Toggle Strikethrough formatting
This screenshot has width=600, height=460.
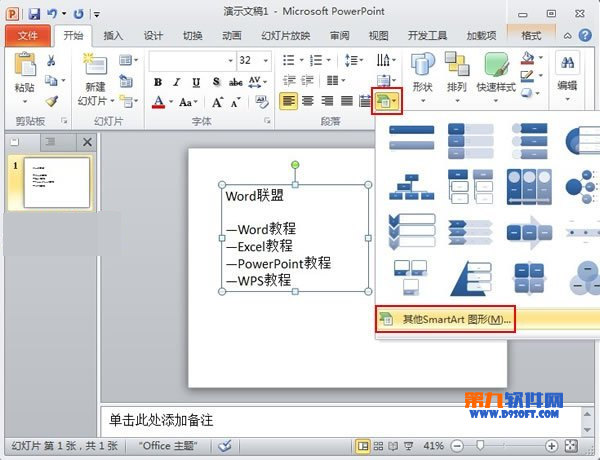pyautogui.click(x=236, y=82)
